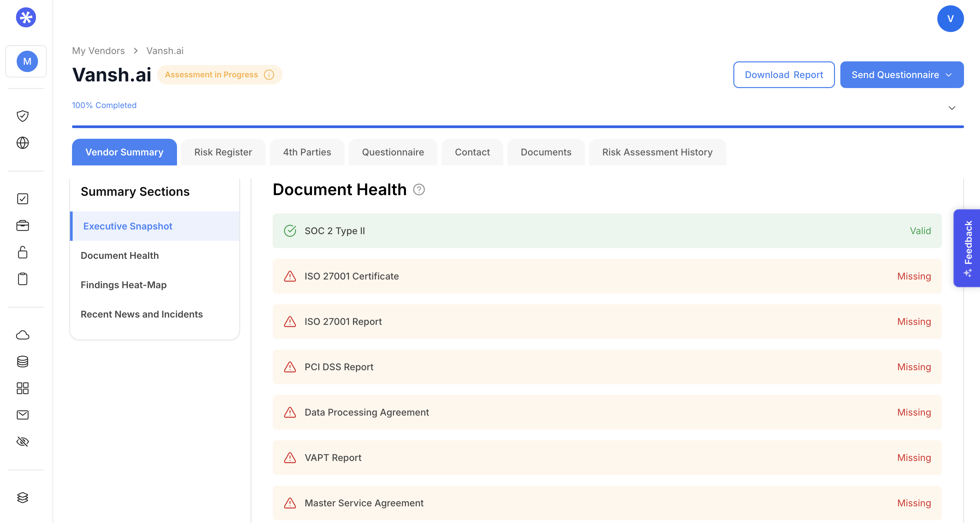This screenshot has width=980, height=523.
Task: Open the Documents tab
Action: pyautogui.click(x=546, y=152)
